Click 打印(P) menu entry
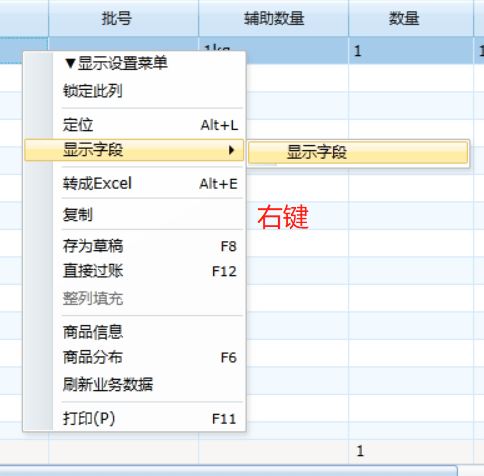484x476 pixels. tap(134, 418)
